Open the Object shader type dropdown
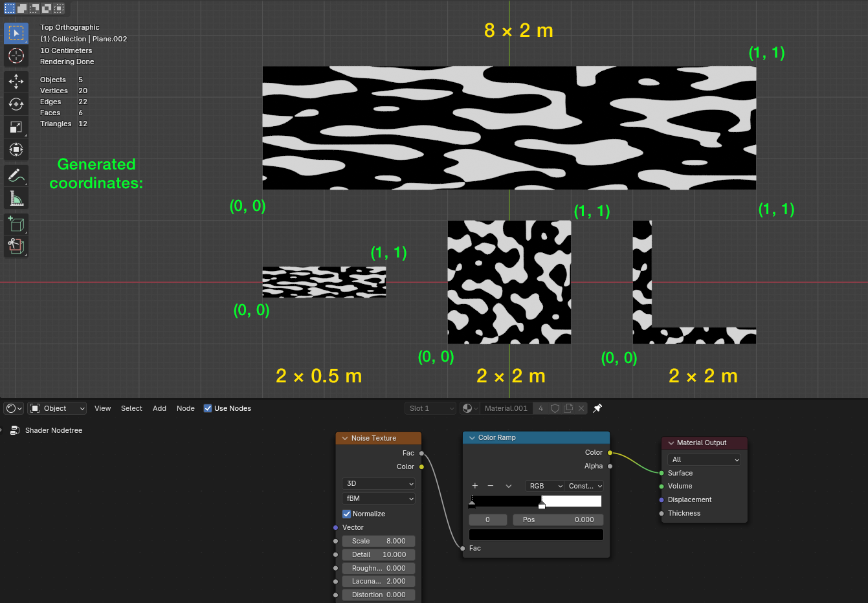Screen dimensions: 868x603 click(57, 408)
